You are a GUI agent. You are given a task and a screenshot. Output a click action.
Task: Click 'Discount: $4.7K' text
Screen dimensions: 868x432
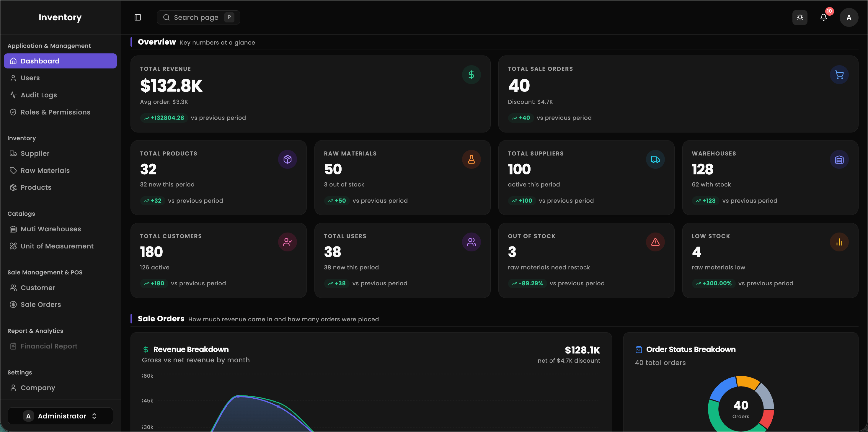coord(530,102)
